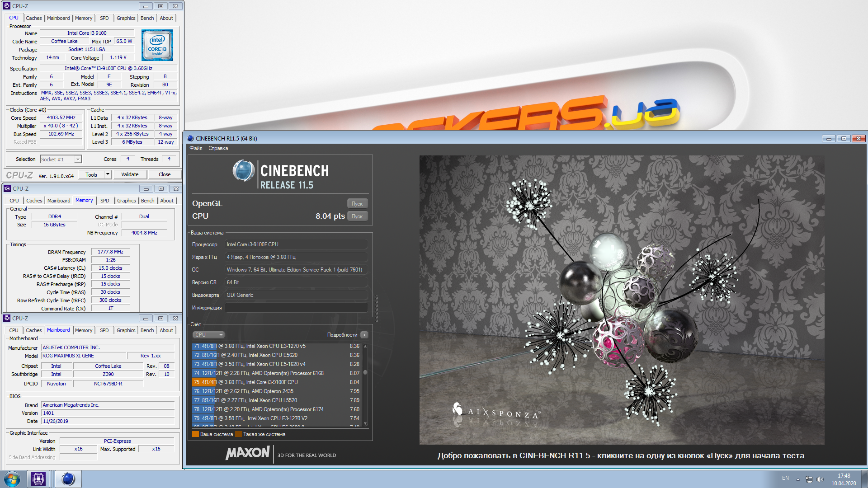868x488 pixels.
Task: Click scrollbar up arrow in ranking list
Action: pos(365,346)
